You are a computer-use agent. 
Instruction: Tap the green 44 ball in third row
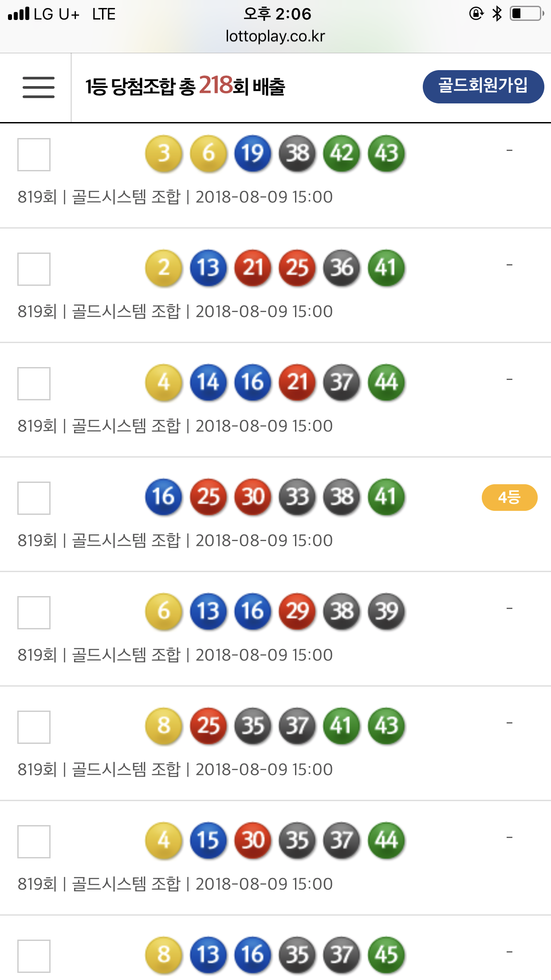(386, 383)
